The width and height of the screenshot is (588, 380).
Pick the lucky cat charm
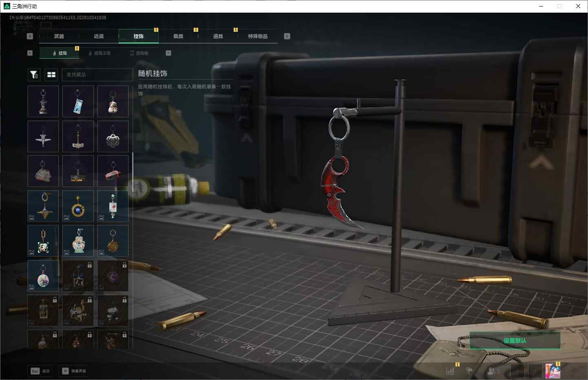coord(113,102)
